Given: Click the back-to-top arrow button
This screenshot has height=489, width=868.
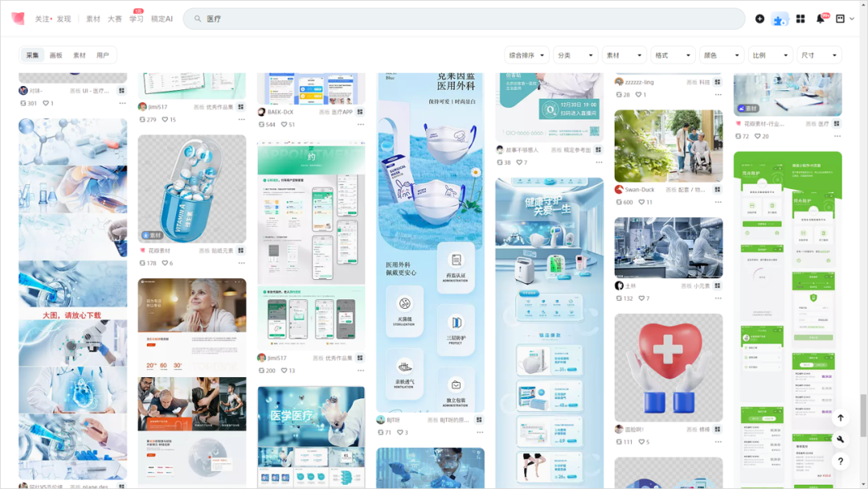Looking at the screenshot, I should (841, 418).
